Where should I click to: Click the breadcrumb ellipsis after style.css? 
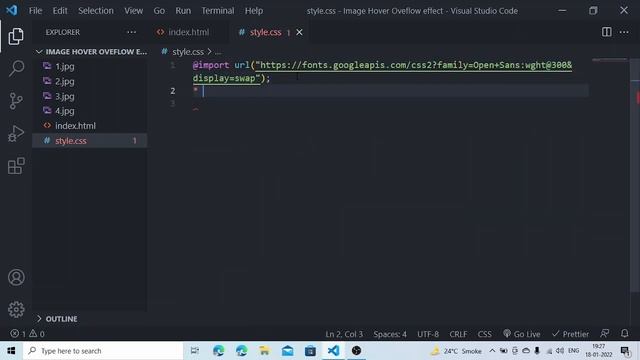pos(218,52)
